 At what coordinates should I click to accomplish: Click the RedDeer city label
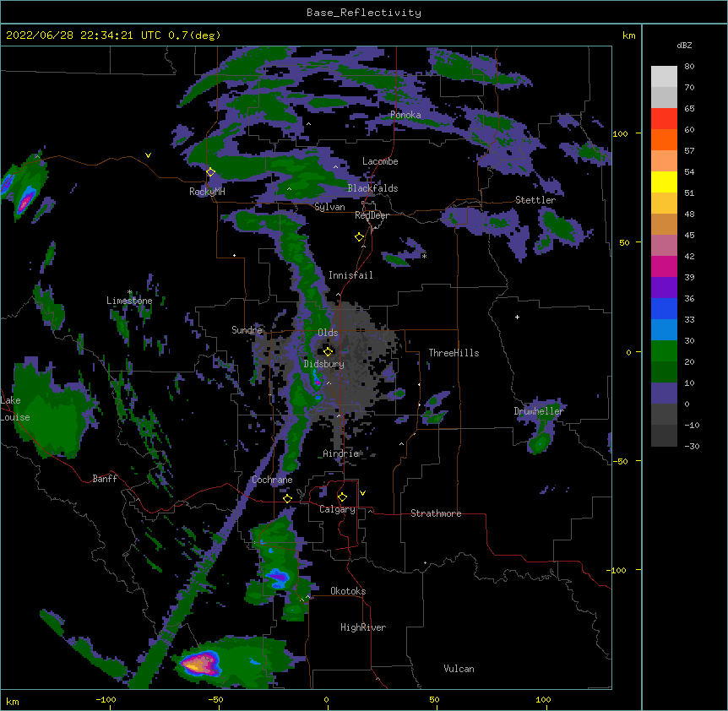point(372,215)
